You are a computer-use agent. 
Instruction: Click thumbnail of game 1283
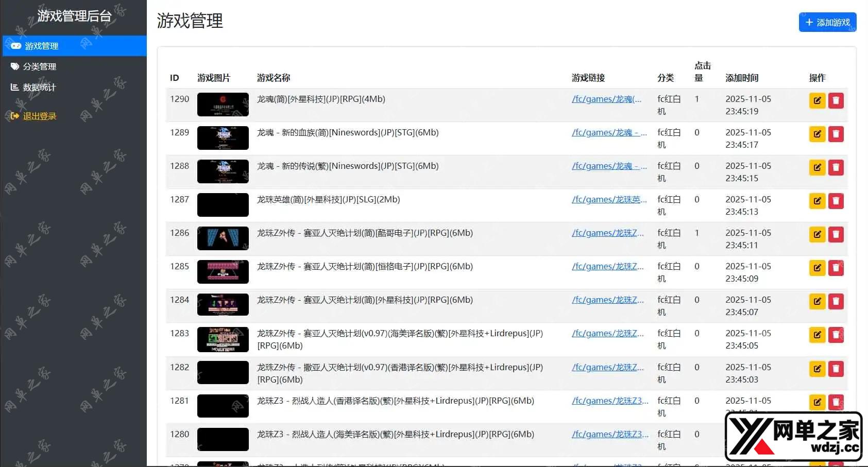coord(223,339)
